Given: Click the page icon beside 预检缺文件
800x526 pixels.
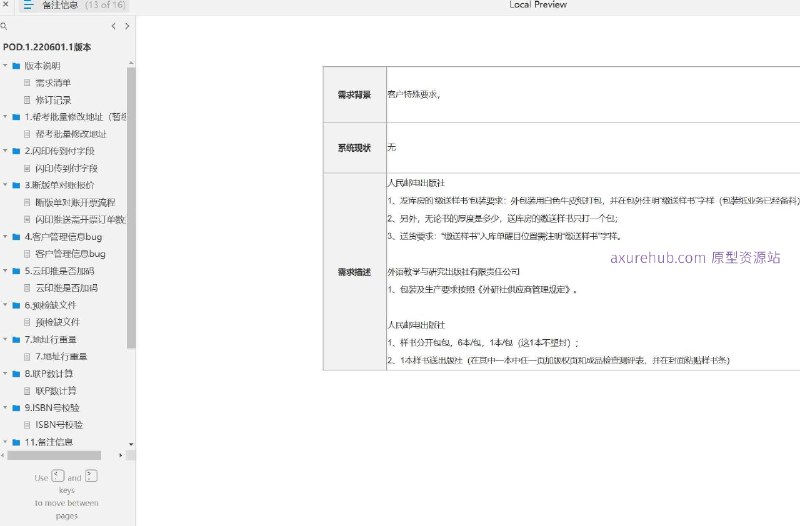Looking at the screenshot, I should (27, 322).
